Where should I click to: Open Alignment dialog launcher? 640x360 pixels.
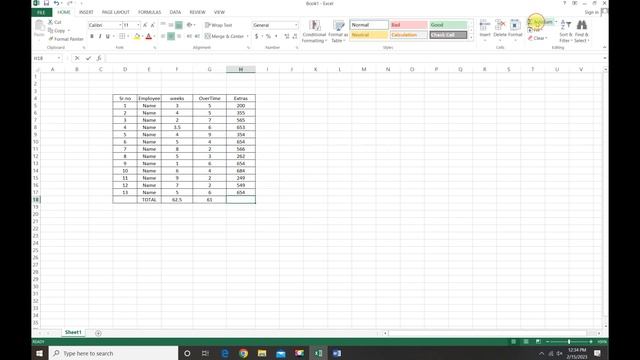point(248,48)
